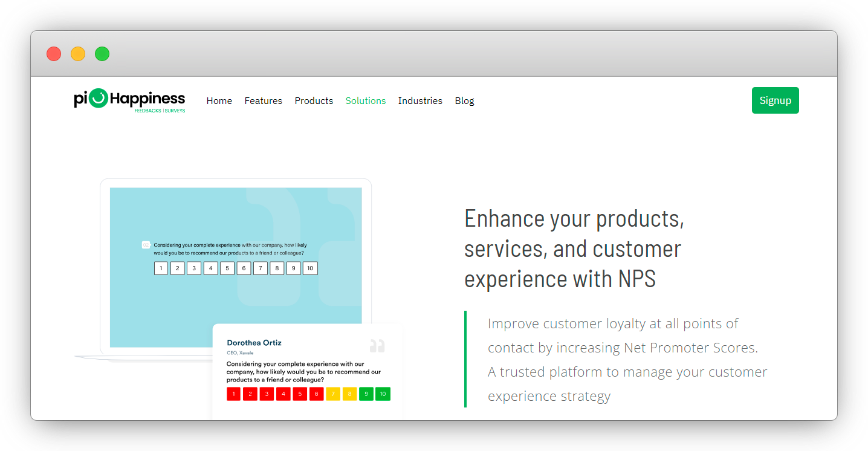Click the piHappiness smiley face logo icon
Viewport: 868px width, 451px height.
click(x=98, y=99)
